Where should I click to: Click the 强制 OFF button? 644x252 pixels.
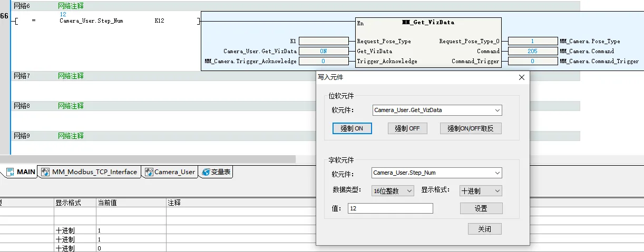pyautogui.click(x=407, y=128)
